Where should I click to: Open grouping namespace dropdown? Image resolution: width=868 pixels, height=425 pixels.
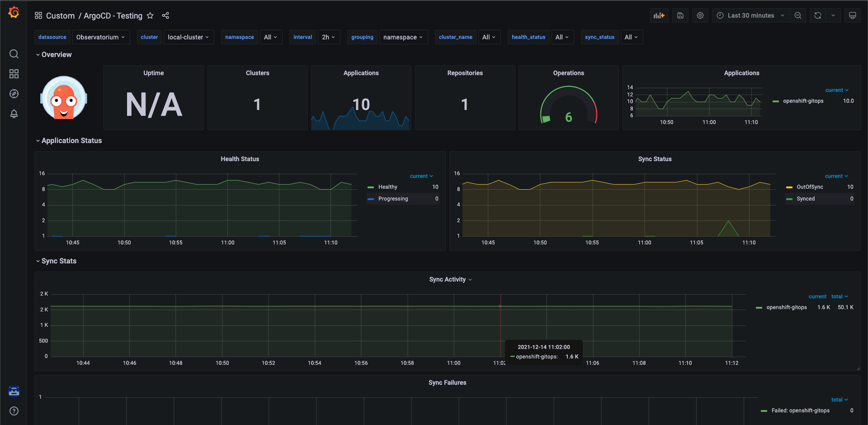(x=403, y=37)
